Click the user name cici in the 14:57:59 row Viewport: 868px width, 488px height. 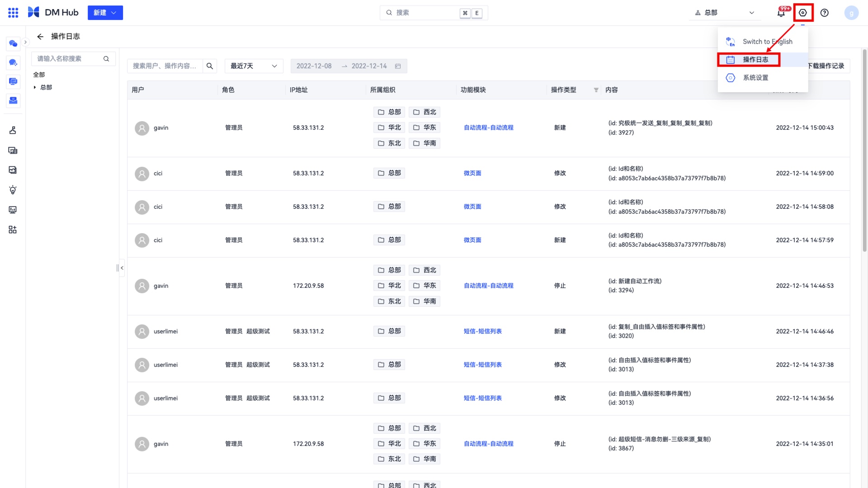tap(158, 240)
